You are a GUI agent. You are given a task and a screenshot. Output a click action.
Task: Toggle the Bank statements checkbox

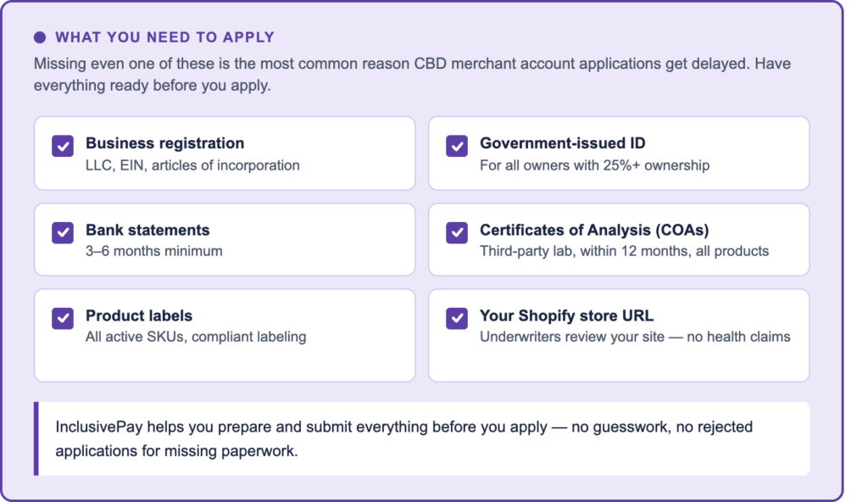[x=63, y=232]
